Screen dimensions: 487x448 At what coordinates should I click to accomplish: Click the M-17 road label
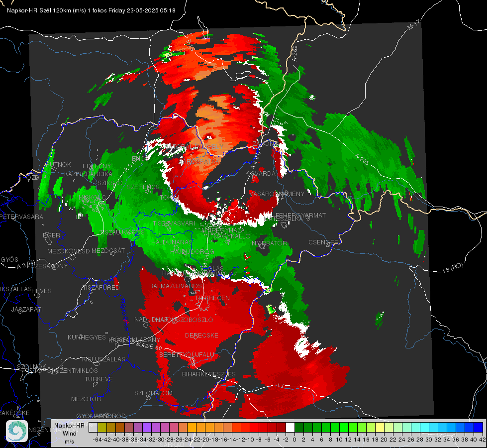[413, 24]
